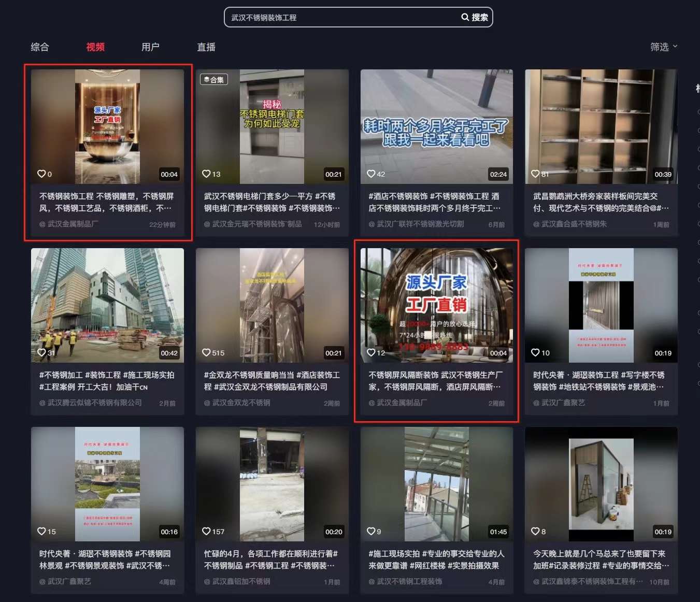
Task: Click heart icon on 42-likes video
Action: point(371,174)
